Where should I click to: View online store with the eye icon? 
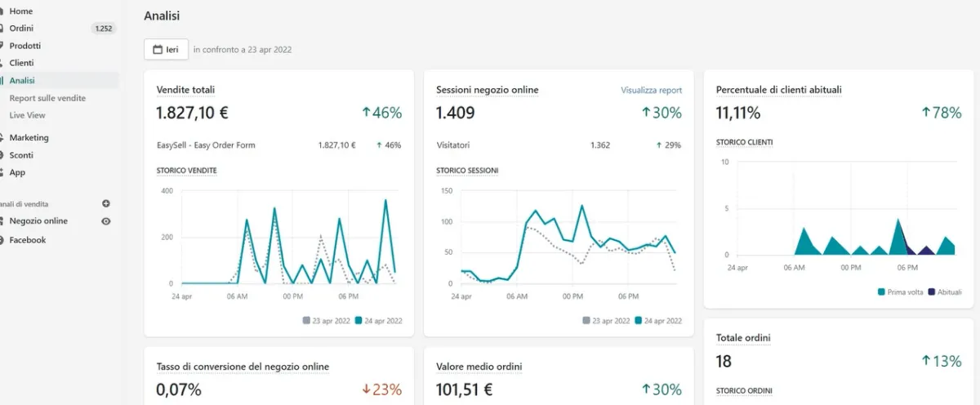tap(106, 221)
